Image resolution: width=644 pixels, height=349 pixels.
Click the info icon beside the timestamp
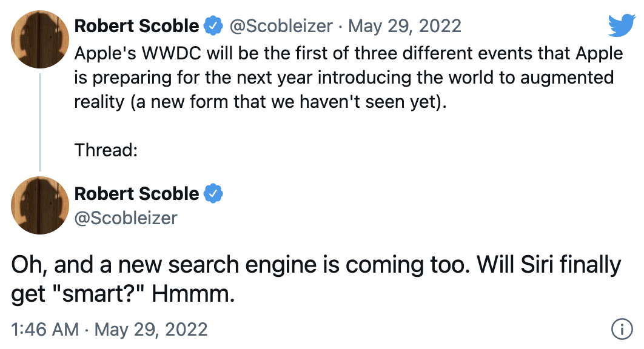tap(621, 330)
